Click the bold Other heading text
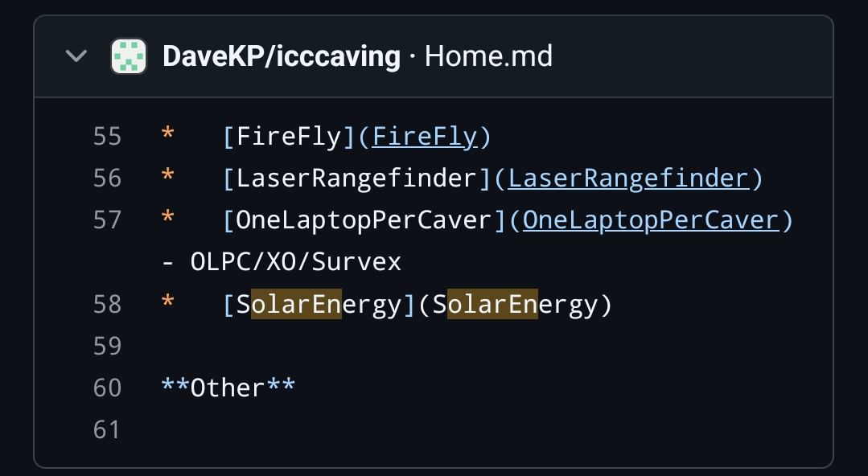Viewport: 868px width, 476px height. [x=228, y=388]
